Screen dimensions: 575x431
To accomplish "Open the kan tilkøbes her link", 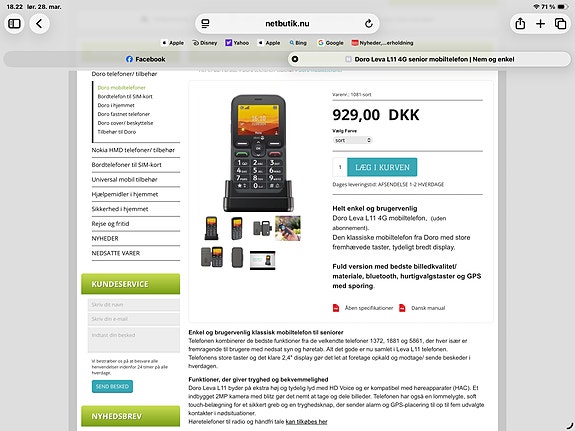I will click(x=306, y=422).
